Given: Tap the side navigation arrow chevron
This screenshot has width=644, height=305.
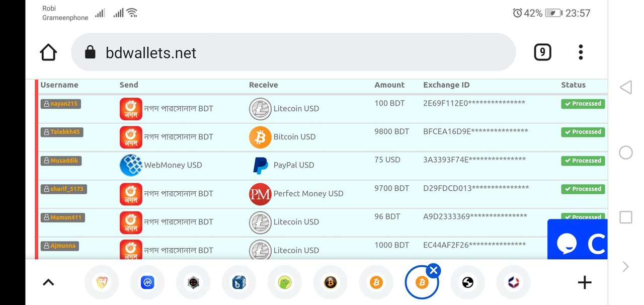Looking at the screenshot, I should [625, 267].
